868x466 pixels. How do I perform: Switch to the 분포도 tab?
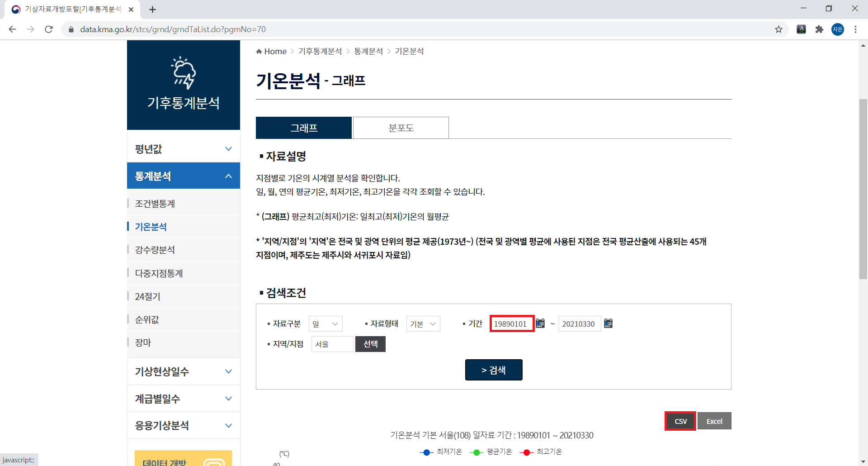point(401,128)
